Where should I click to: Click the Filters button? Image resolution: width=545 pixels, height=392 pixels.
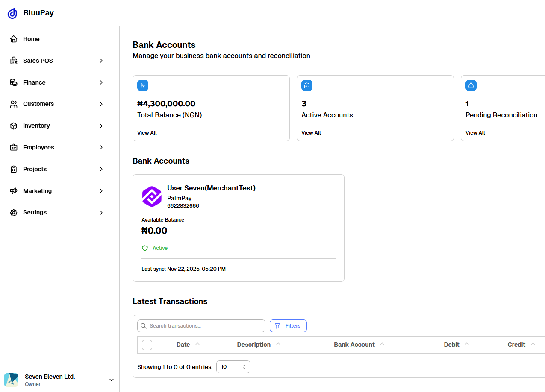pos(288,326)
